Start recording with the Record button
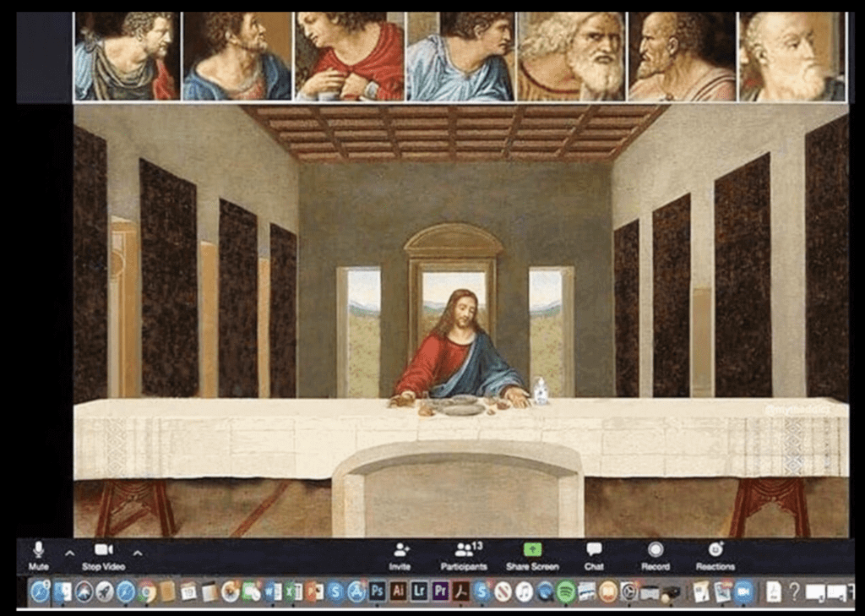Image resolution: width=865 pixels, height=616 pixels. click(656, 556)
